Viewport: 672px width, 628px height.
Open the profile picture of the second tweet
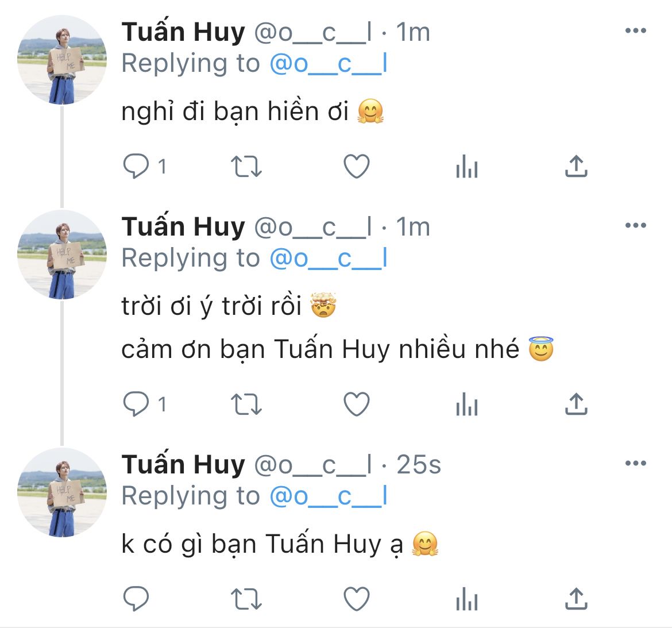[62, 255]
